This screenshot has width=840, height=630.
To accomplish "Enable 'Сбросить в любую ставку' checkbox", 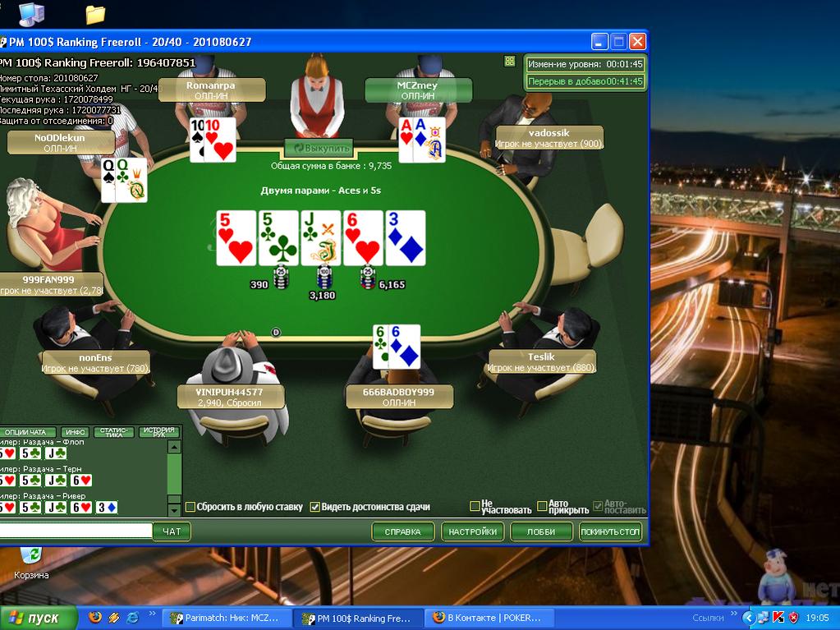I will [190, 507].
